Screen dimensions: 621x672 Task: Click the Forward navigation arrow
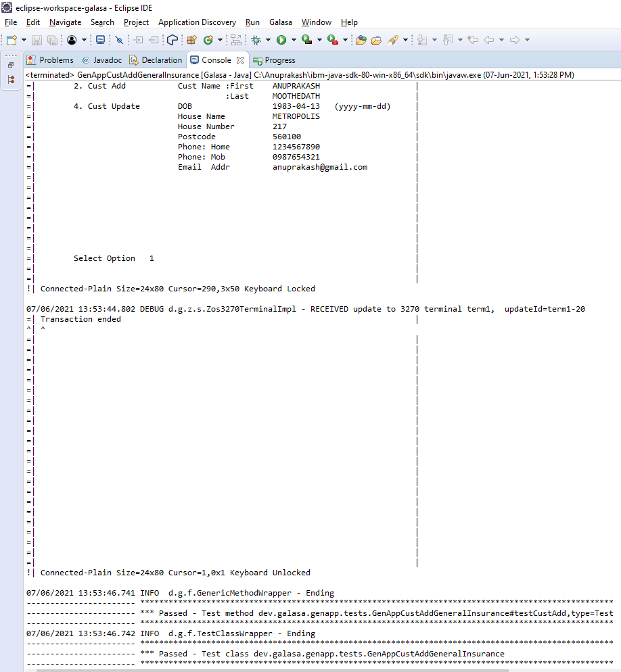515,40
